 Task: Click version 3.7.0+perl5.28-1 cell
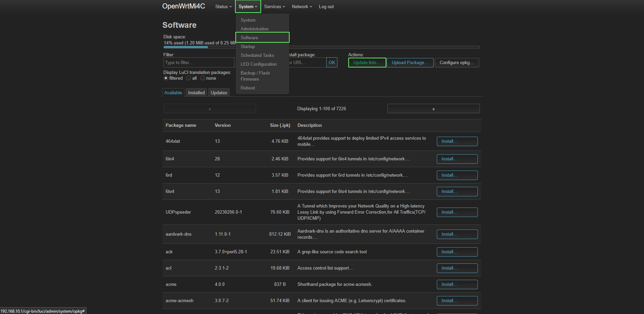click(231, 252)
